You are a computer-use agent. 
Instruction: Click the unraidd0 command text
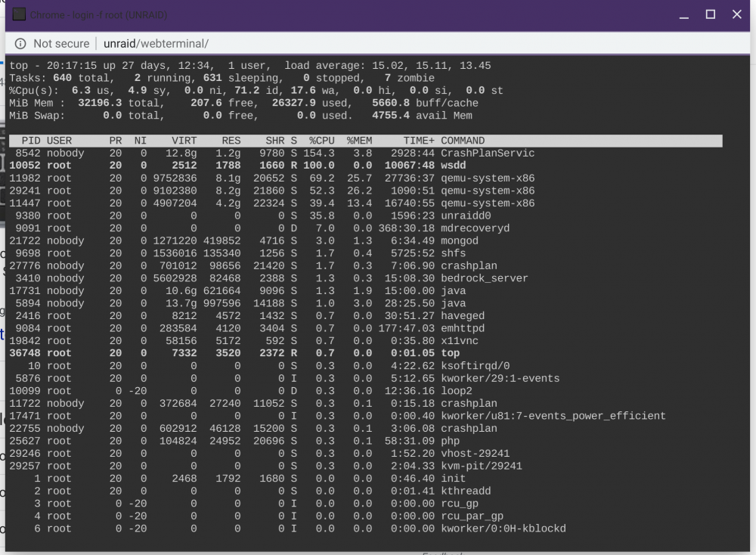(466, 216)
